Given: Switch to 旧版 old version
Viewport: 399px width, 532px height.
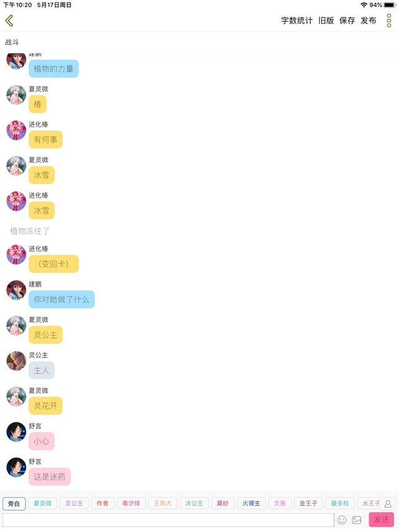Looking at the screenshot, I should point(326,21).
